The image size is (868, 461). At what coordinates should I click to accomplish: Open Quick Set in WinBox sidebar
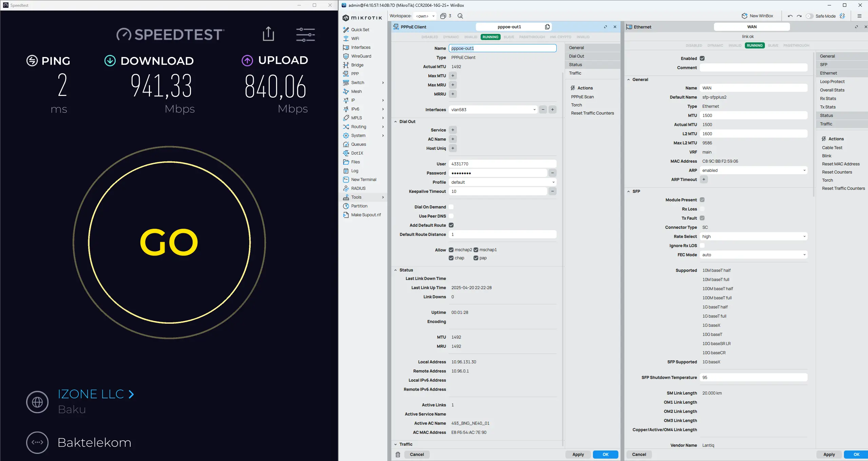tap(360, 29)
